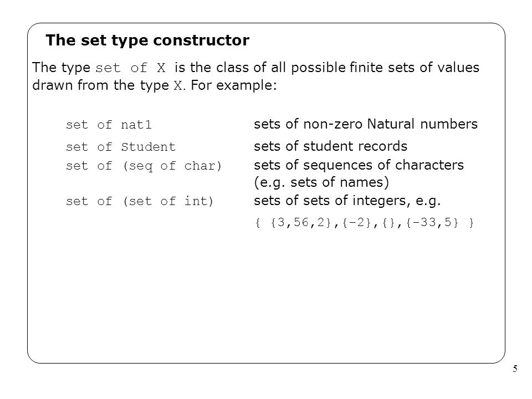Click 'sets of sets of integers, e.g.' text
The image size is (532, 399).
point(347,201)
